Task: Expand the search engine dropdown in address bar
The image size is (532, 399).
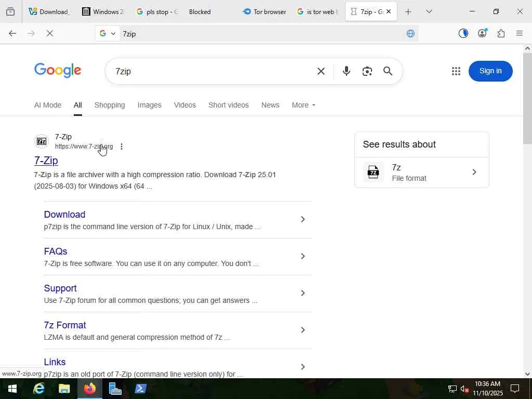Action: 107,34
